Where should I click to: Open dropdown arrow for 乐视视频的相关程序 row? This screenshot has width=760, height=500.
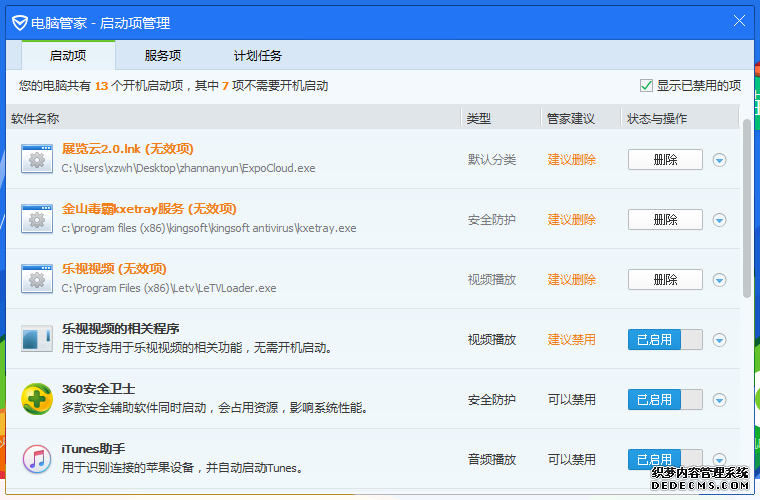719,340
